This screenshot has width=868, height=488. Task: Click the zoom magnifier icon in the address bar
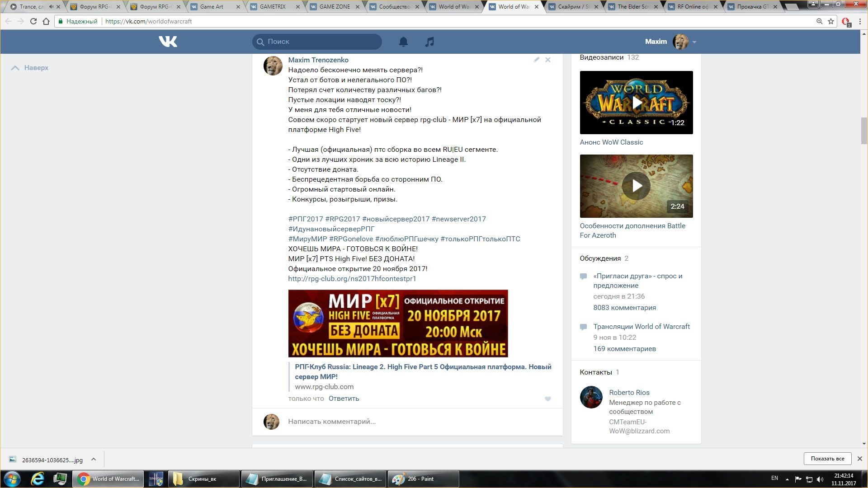[x=819, y=21]
